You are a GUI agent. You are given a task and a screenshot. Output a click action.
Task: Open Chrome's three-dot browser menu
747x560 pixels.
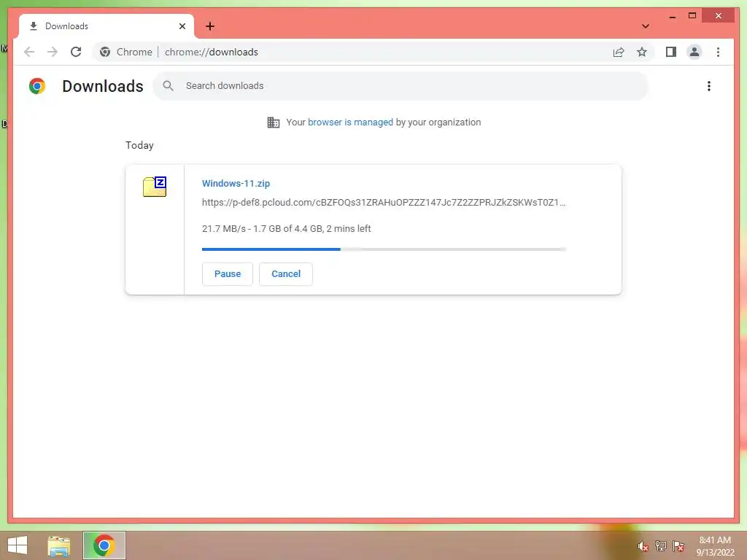click(x=718, y=52)
